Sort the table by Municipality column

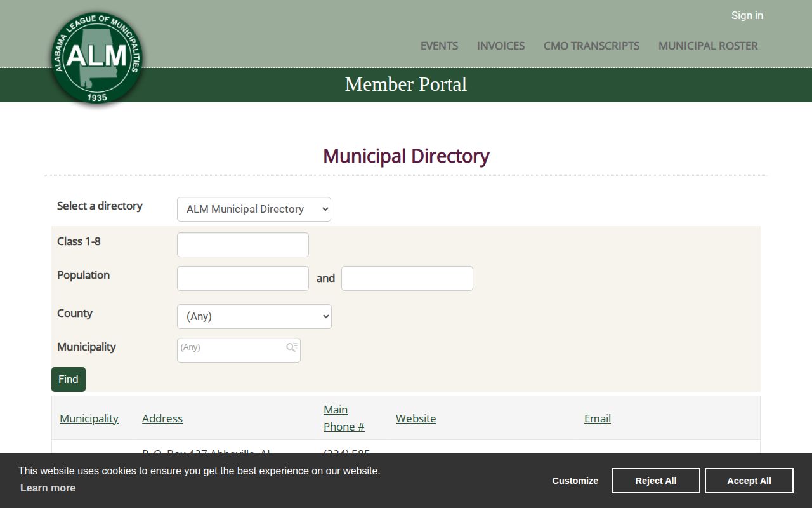point(89,418)
